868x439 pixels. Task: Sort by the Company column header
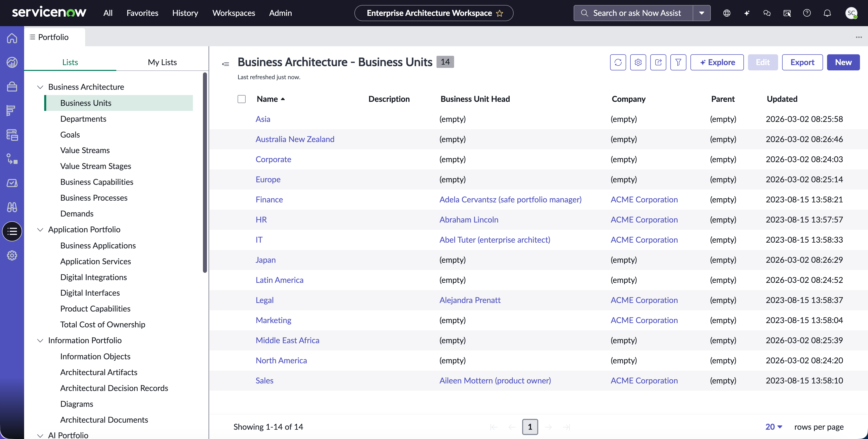click(628, 99)
